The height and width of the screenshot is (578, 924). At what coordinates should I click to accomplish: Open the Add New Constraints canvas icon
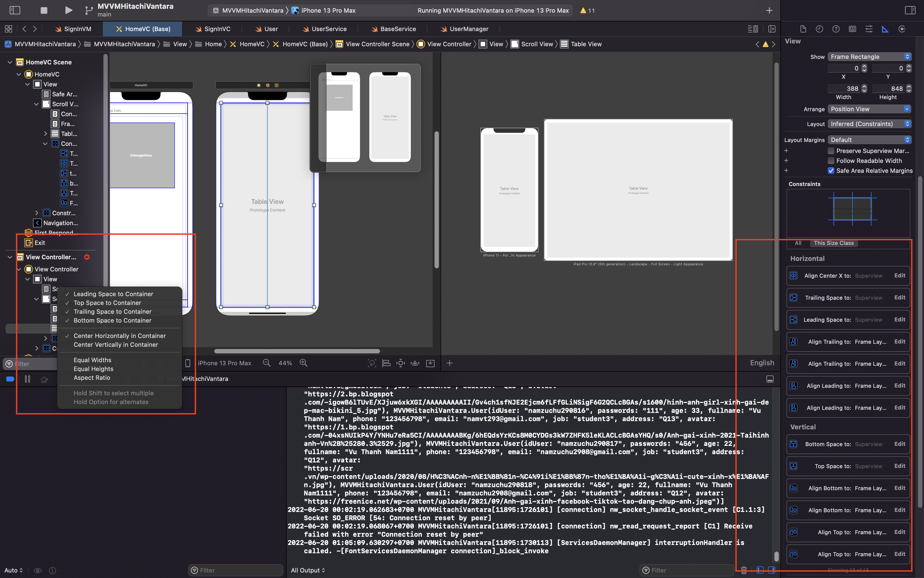tap(400, 363)
